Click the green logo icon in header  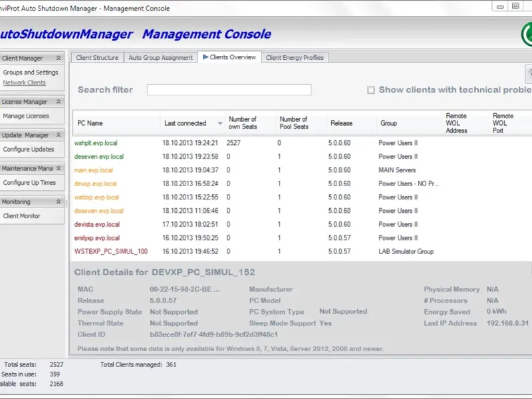click(x=527, y=34)
